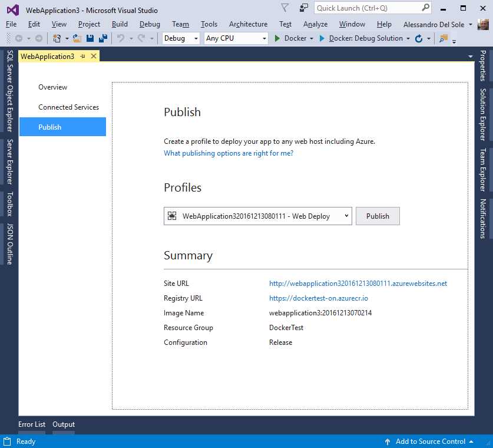
Task: Switch to the Output tab
Action: (x=63, y=424)
